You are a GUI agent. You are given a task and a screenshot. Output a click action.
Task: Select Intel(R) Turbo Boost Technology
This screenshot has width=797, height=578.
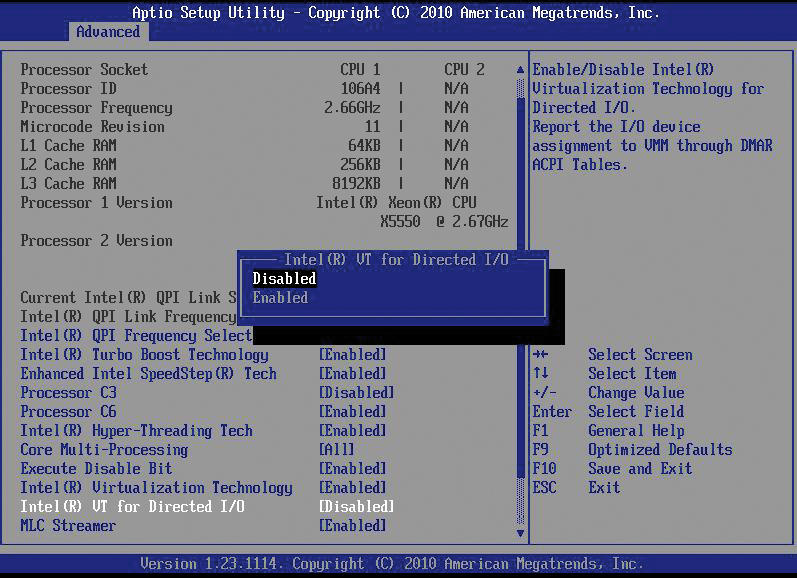(x=144, y=354)
